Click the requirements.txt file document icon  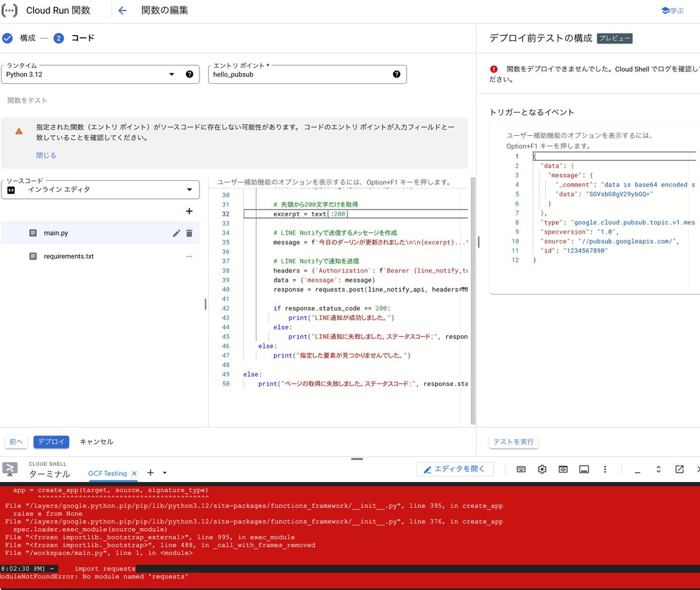[33, 257]
